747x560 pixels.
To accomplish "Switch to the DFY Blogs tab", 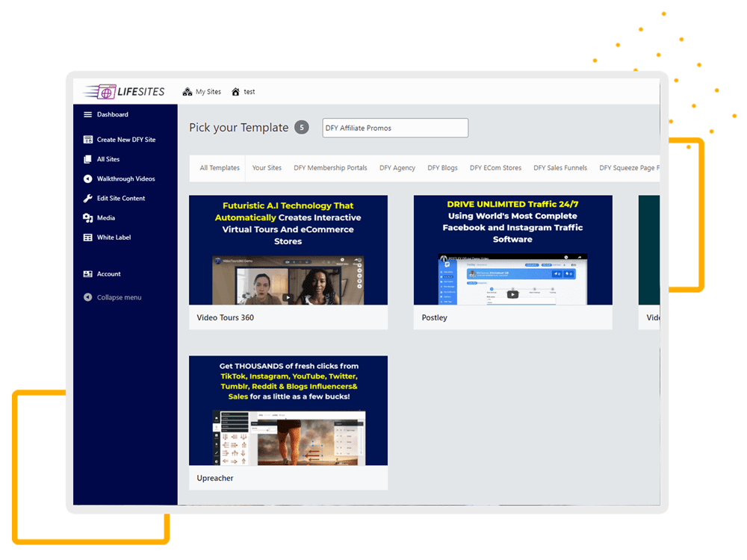I will click(x=442, y=167).
